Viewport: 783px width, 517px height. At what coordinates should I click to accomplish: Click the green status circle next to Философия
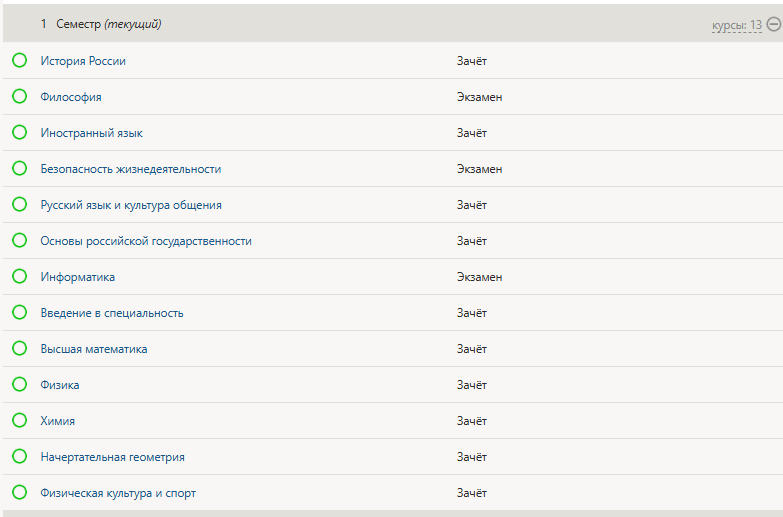tap(19, 97)
